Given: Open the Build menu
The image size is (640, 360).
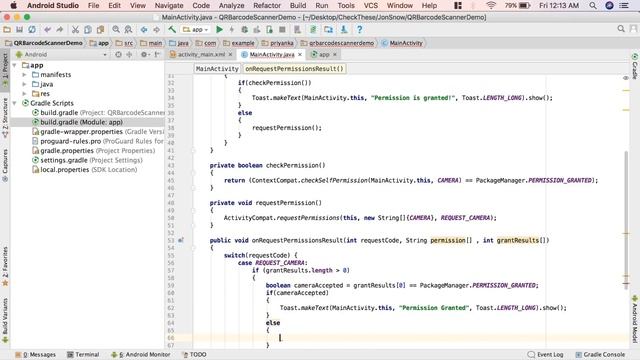Looking at the screenshot, I should tap(298, 5).
